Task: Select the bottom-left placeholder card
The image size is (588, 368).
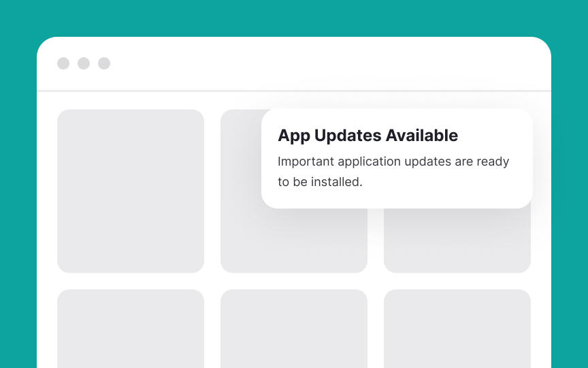Action: [x=131, y=328]
